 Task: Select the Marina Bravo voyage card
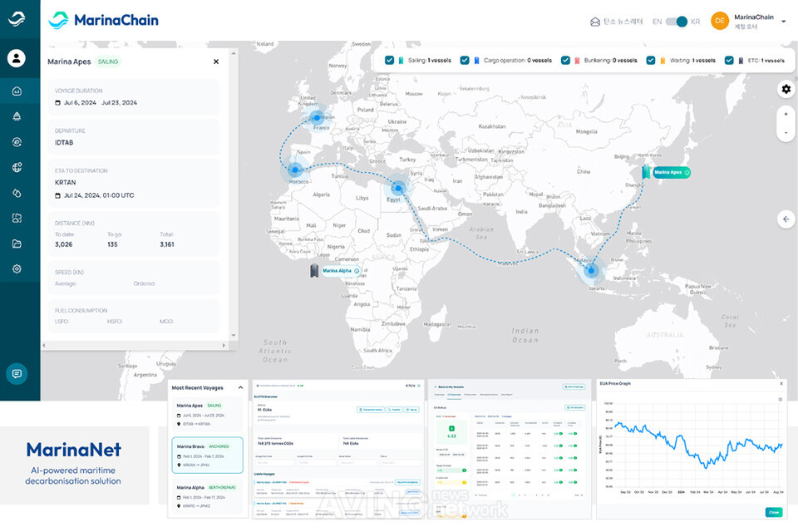click(x=207, y=456)
